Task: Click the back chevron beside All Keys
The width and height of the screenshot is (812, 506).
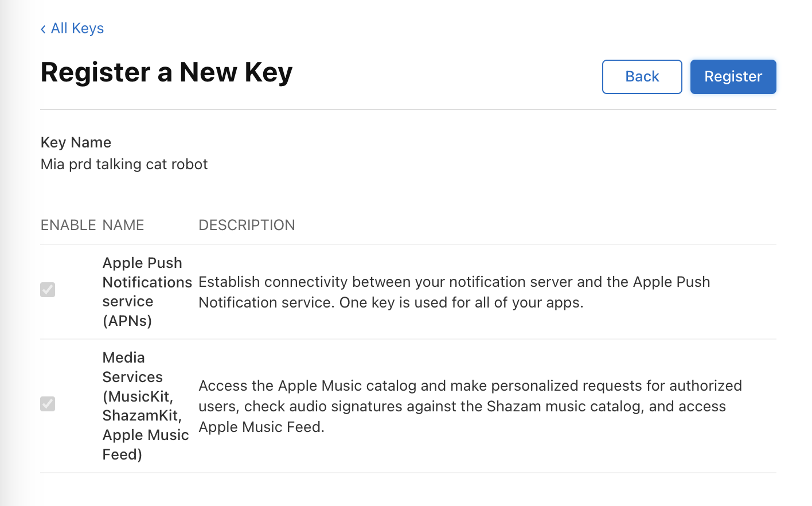Action: click(x=43, y=29)
